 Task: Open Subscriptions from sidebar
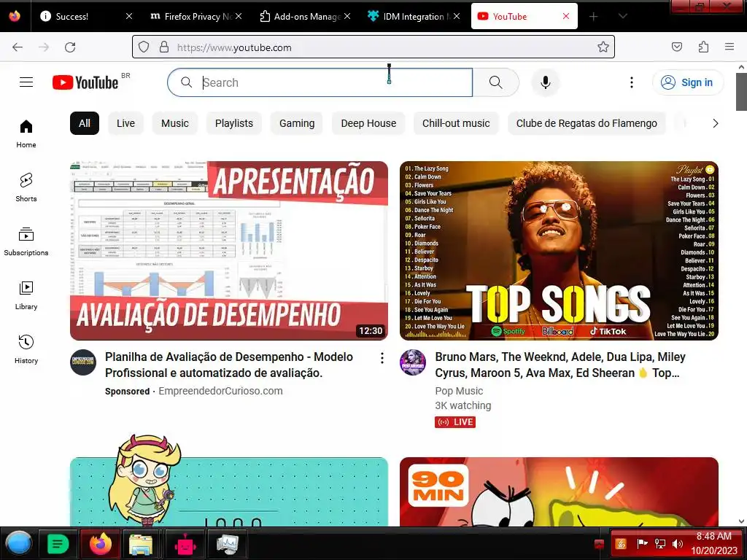tap(26, 241)
